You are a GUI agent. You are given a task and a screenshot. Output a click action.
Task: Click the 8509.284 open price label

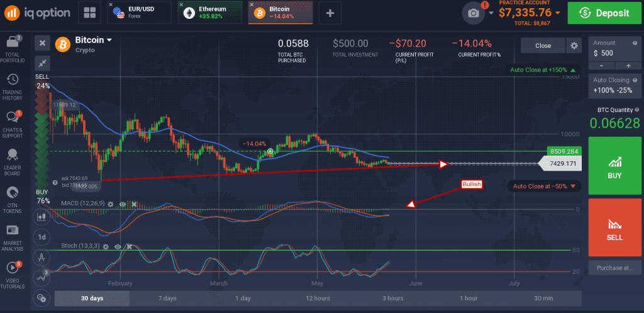pyautogui.click(x=564, y=151)
